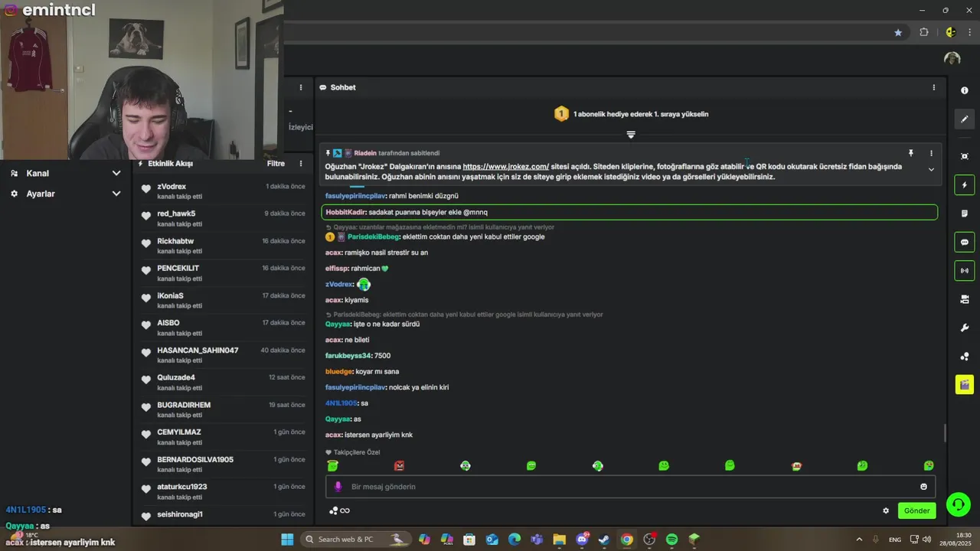Send message with Gönder button

[x=916, y=510]
